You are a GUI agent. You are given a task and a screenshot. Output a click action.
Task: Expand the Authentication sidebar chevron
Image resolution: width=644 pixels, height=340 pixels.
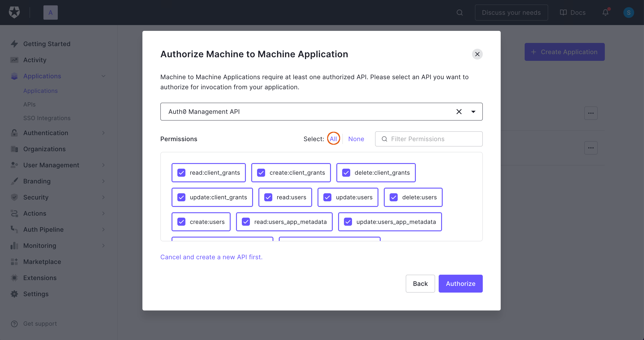coord(103,133)
